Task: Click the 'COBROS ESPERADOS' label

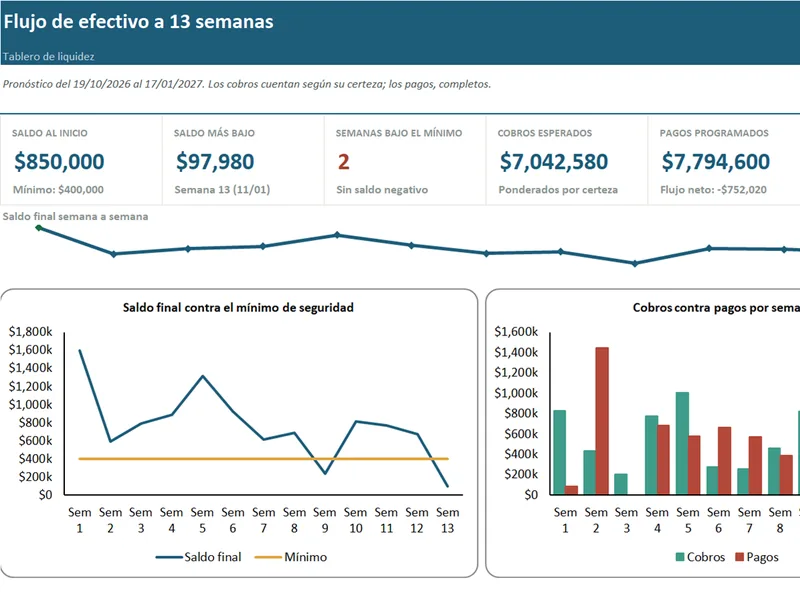Action: (x=545, y=133)
